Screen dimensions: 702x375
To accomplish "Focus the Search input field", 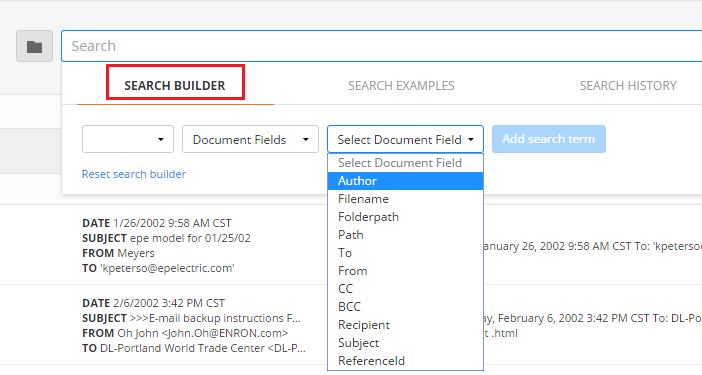I will [381, 46].
